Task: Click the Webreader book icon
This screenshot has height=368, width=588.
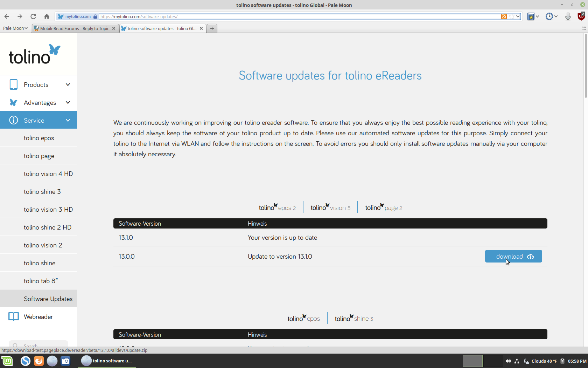Action: pos(14,316)
